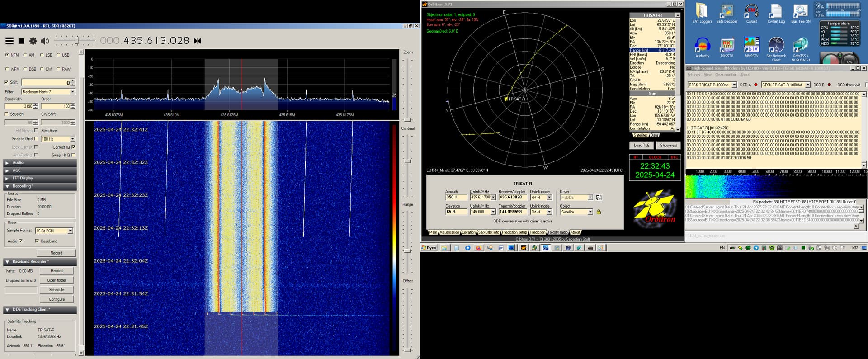Screen dimensions: 868x359
Task: Click the padlock icon in Orbitron
Action: (599, 212)
